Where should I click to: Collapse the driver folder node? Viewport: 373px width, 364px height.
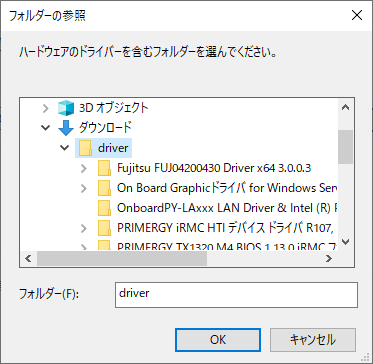point(66,148)
